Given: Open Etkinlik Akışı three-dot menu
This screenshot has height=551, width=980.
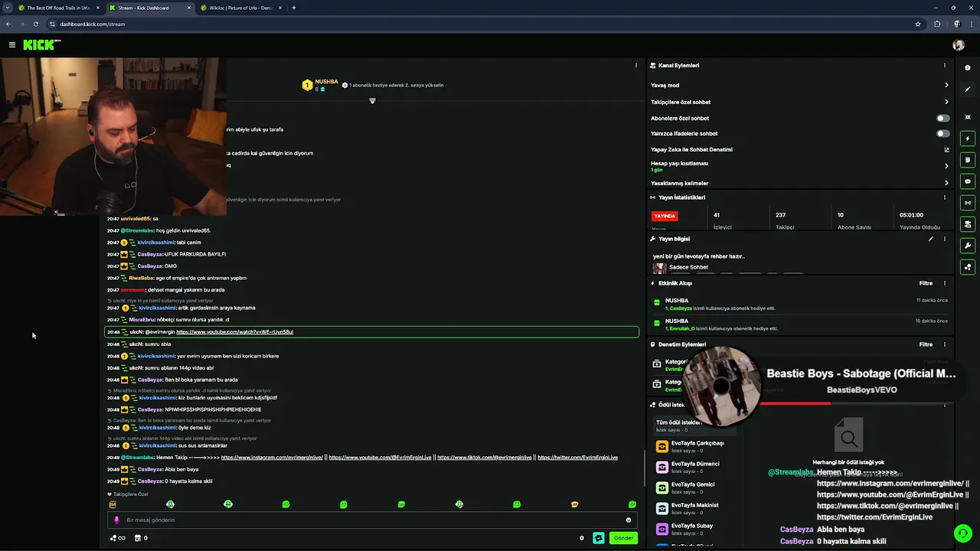Looking at the screenshot, I should click(945, 283).
